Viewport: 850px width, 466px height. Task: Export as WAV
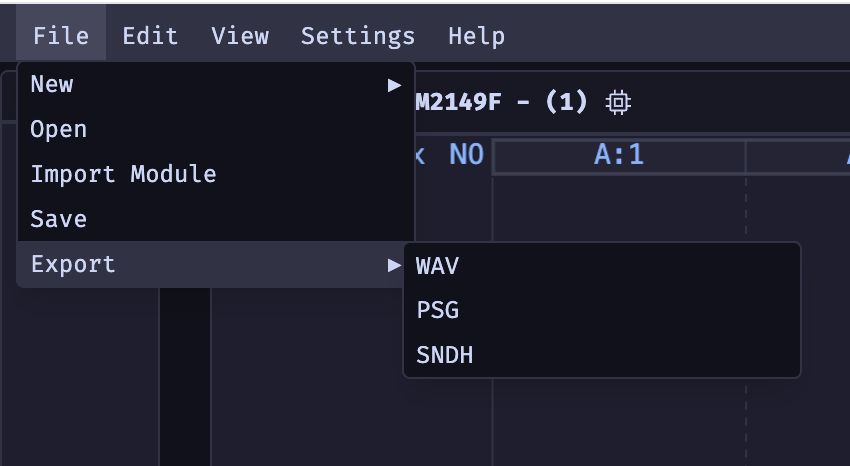tap(602, 266)
